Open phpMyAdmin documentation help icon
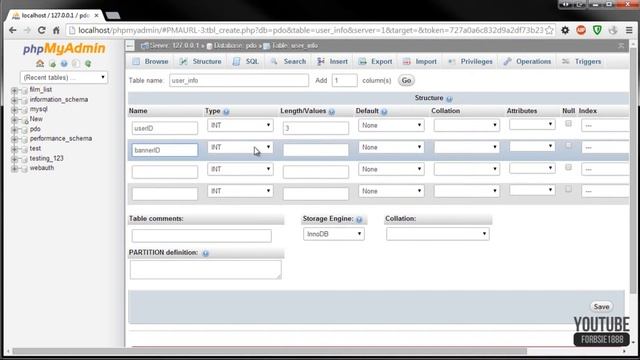The image size is (640, 360). click(x=64, y=64)
